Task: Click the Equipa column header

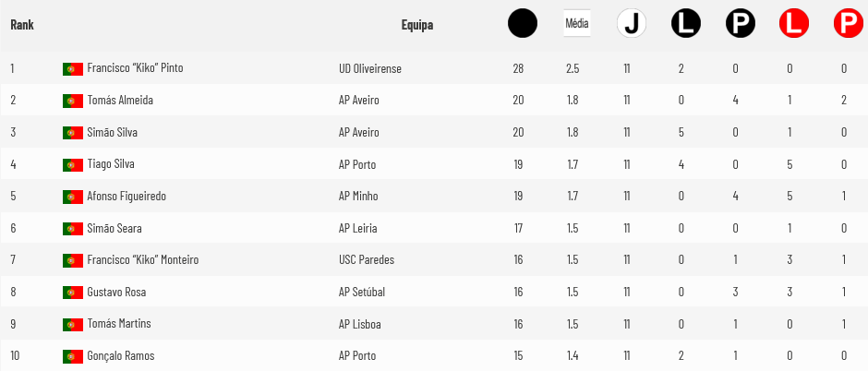Action: [x=417, y=25]
